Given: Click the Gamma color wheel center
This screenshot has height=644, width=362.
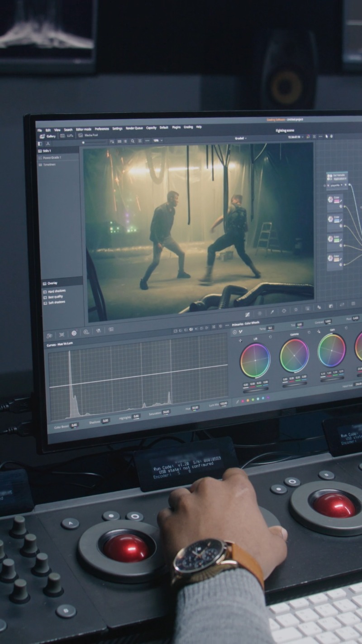Looking at the screenshot, I should pos(294,356).
